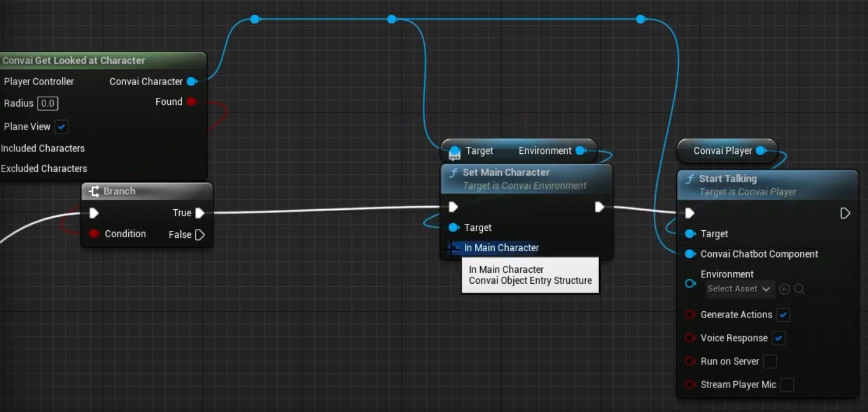Click the Convai Object Entry Structure tooltip text
This screenshot has width=868, height=412.
tap(530, 280)
